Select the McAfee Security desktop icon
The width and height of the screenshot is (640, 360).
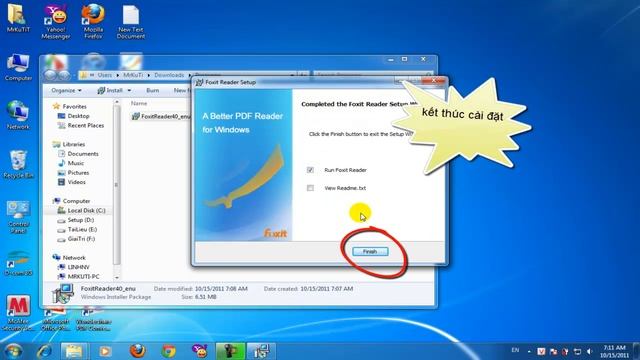pyautogui.click(x=18, y=313)
